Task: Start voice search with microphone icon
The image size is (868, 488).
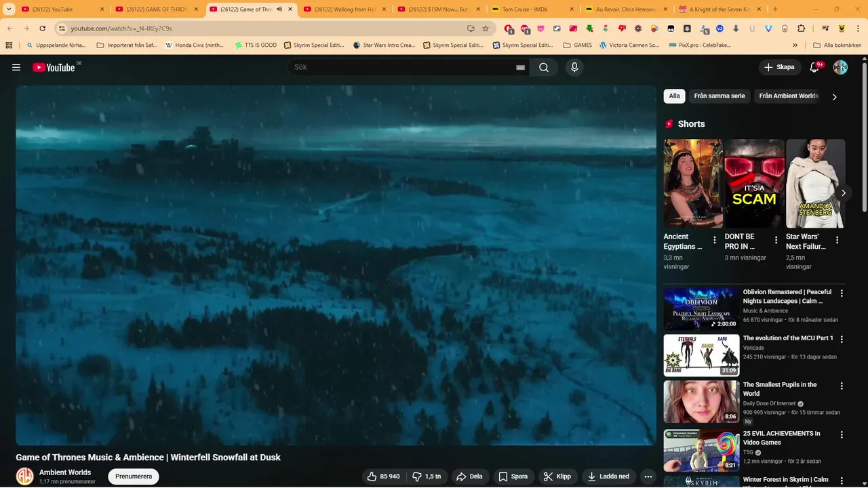Action: (574, 67)
